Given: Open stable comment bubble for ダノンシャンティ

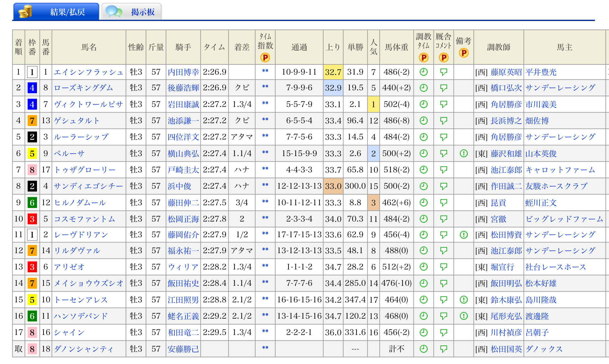Looking at the screenshot, I should [444, 349].
